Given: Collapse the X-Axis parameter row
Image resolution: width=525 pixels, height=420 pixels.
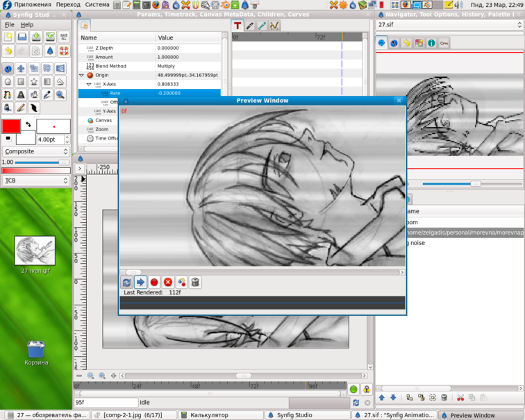Looking at the screenshot, I should [89, 84].
